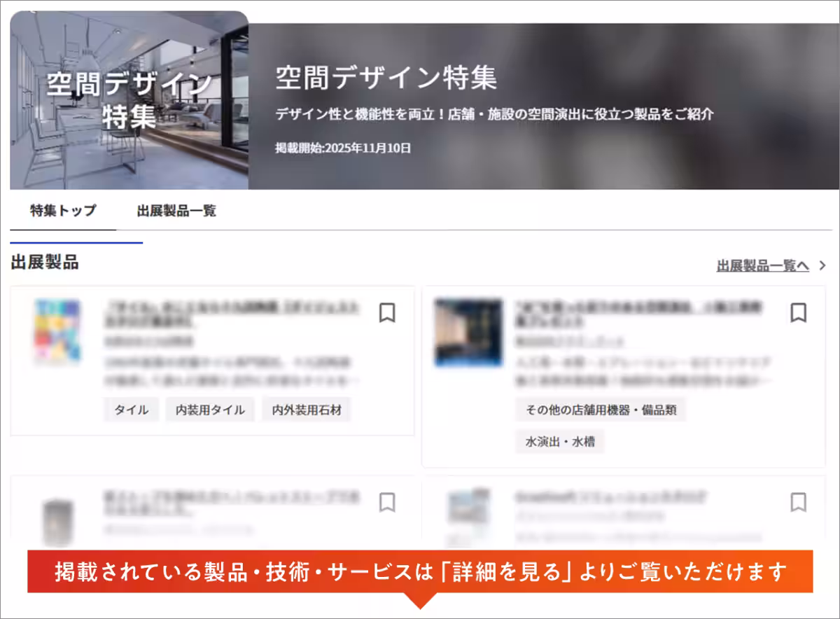Select the 内外装用石材 category tag
Image resolution: width=840 pixels, height=619 pixels.
click(x=306, y=410)
